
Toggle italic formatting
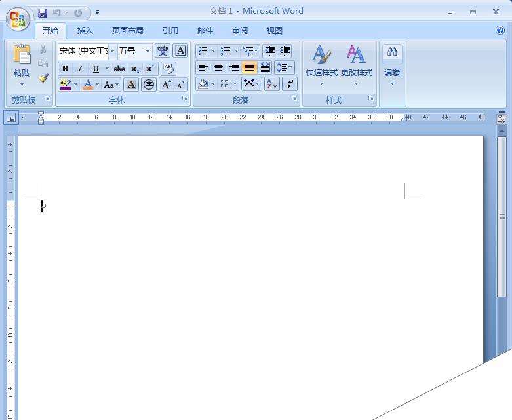(x=80, y=69)
